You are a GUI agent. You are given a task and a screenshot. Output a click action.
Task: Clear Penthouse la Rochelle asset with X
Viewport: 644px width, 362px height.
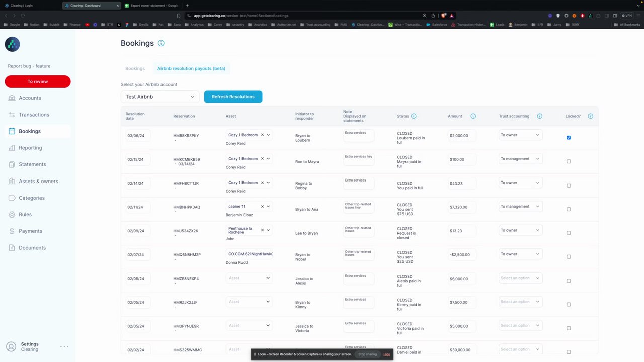pyautogui.click(x=262, y=230)
